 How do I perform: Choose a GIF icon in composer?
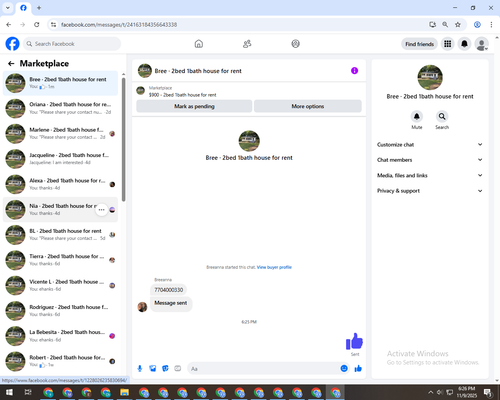pyautogui.click(x=178, y=368)
